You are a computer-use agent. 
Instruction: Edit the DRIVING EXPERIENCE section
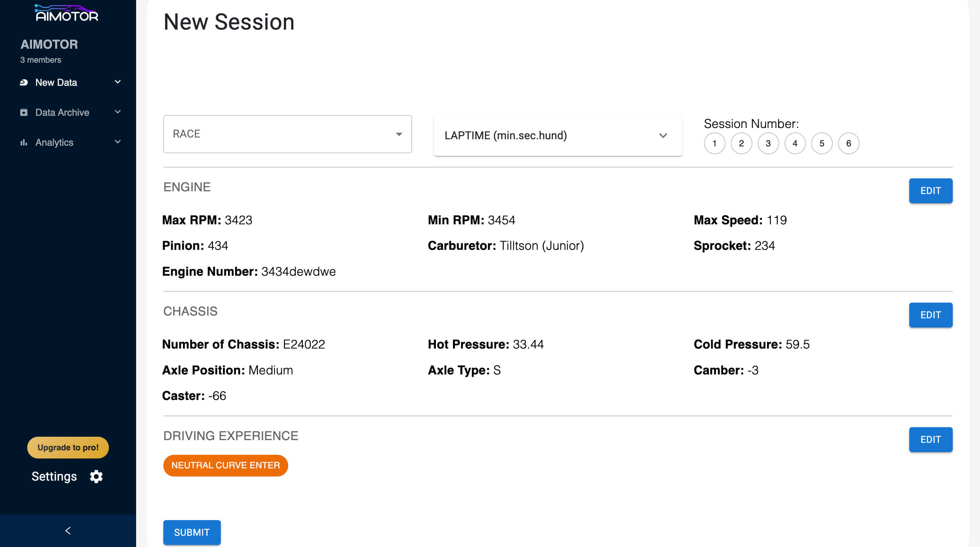coord(930,439)
